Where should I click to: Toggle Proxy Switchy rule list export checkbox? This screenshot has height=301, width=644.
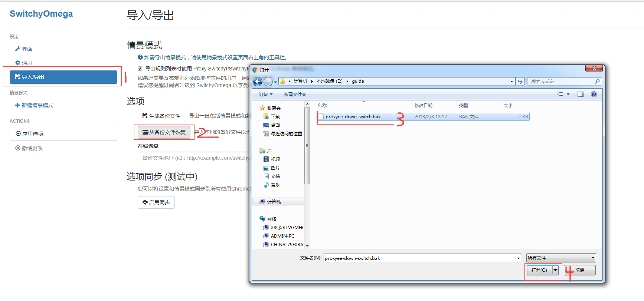pyautogui.click(x=140, y=69)
